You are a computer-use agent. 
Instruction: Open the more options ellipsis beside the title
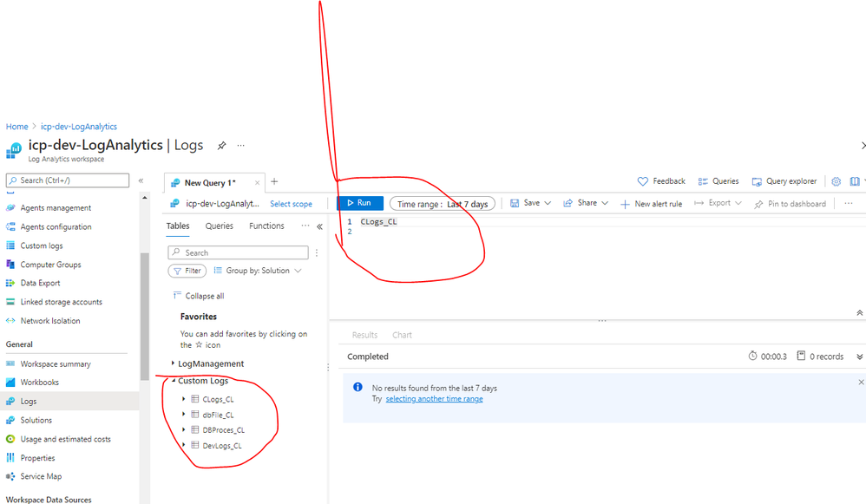point(241,146)
